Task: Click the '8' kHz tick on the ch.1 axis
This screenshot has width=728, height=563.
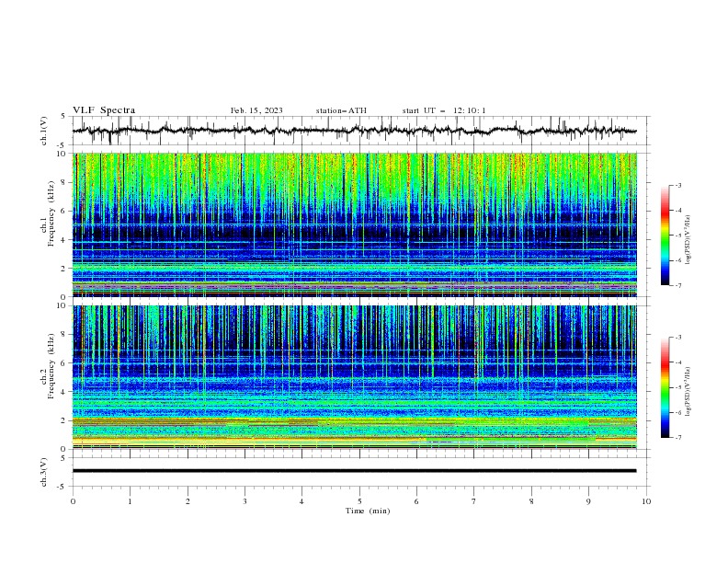Action: point(64,182)
